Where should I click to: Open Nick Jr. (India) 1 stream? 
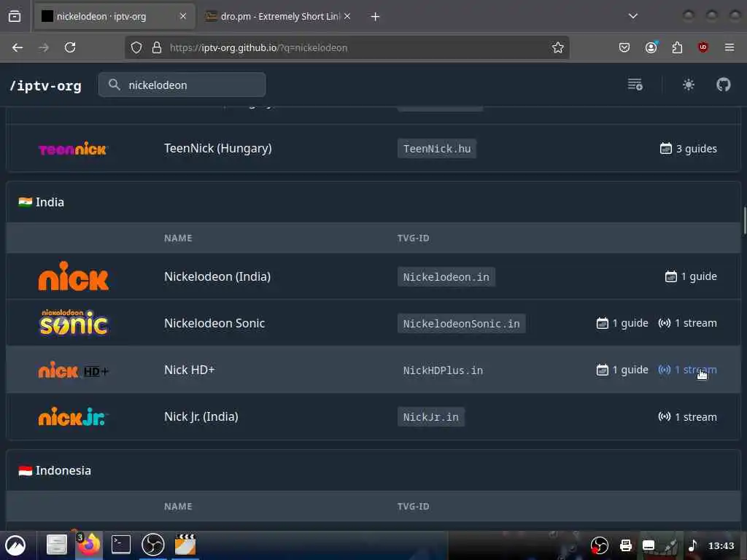click(687, 416)
